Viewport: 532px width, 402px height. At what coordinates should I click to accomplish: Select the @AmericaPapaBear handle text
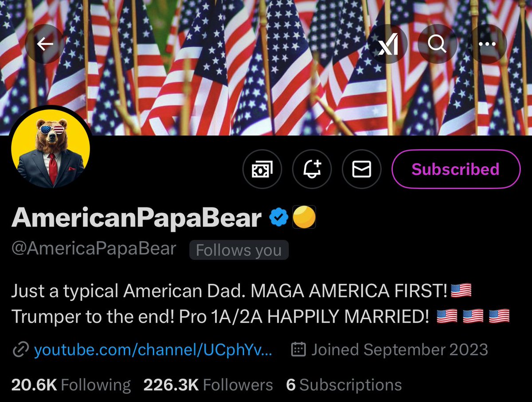tap(94, 249)
